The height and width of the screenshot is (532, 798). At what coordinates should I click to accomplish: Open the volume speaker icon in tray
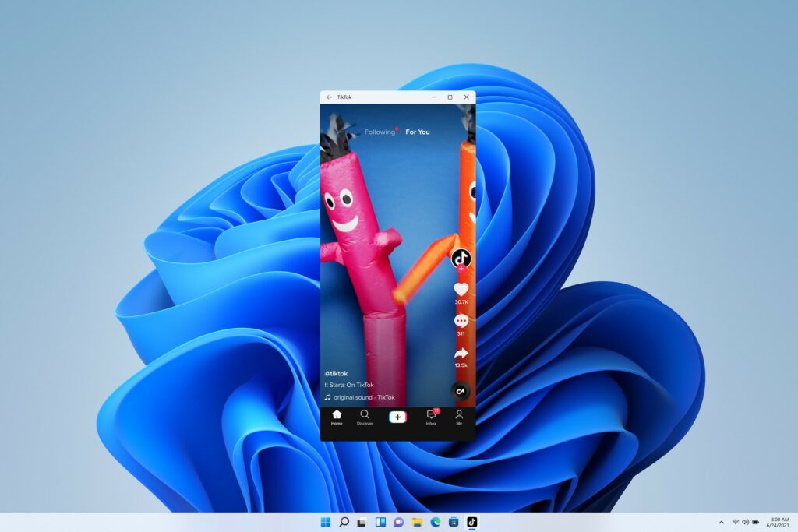(x=746, y=523)
